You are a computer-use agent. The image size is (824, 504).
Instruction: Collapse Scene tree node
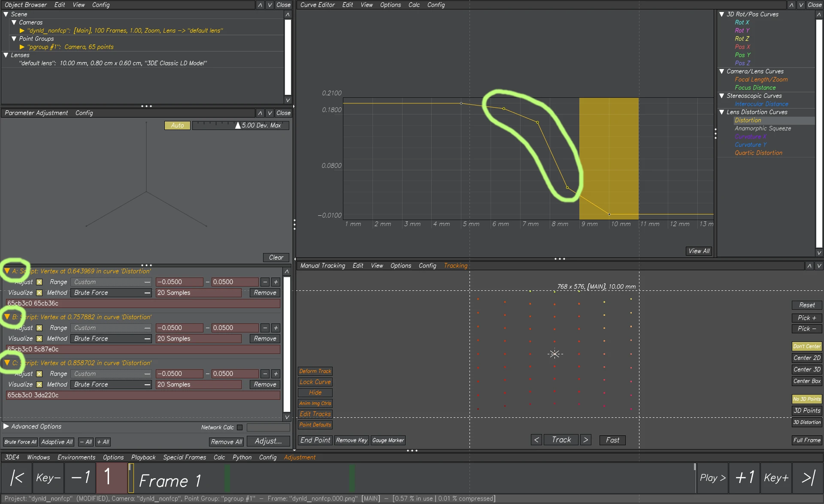[6, 14]
